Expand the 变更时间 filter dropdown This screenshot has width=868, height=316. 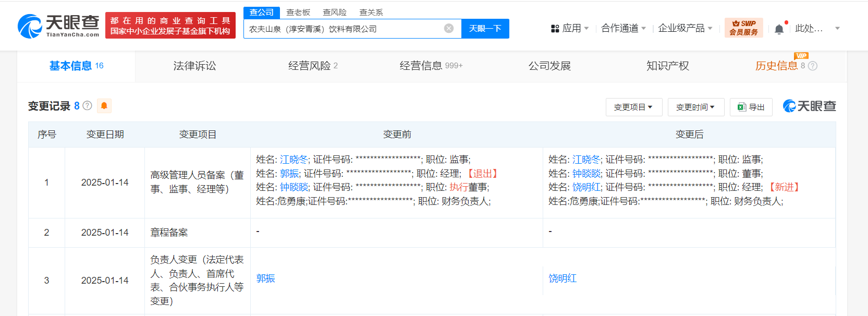(x=695, y=107)
